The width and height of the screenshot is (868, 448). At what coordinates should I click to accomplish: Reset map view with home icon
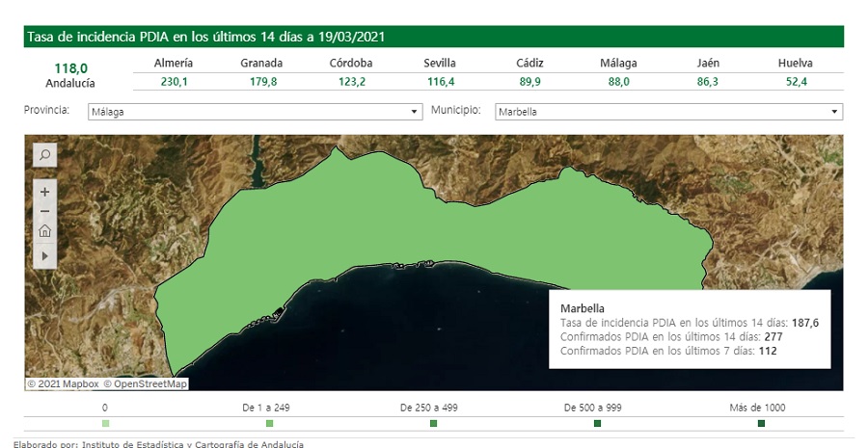pos(44,231)
